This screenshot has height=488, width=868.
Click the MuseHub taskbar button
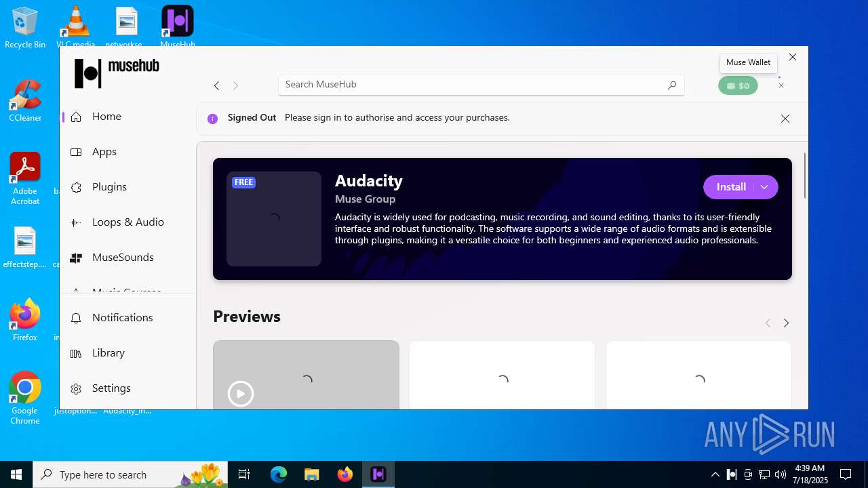378,474
